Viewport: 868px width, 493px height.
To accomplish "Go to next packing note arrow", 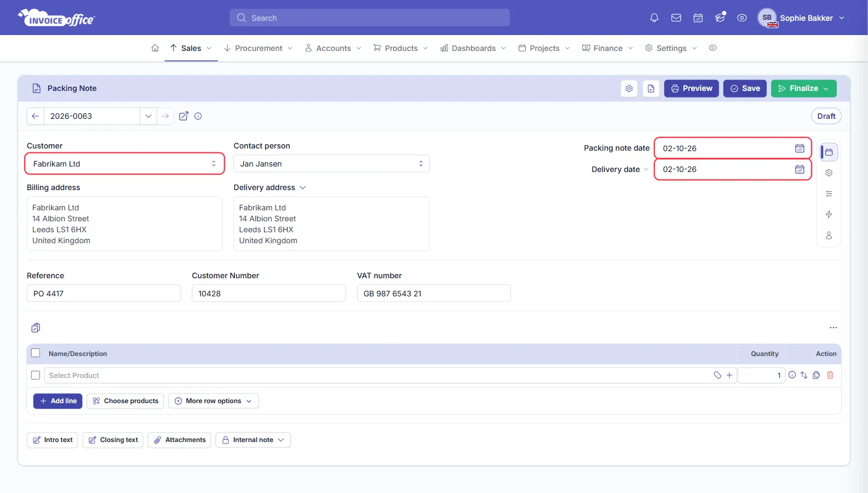I will [x=165, y=116].
